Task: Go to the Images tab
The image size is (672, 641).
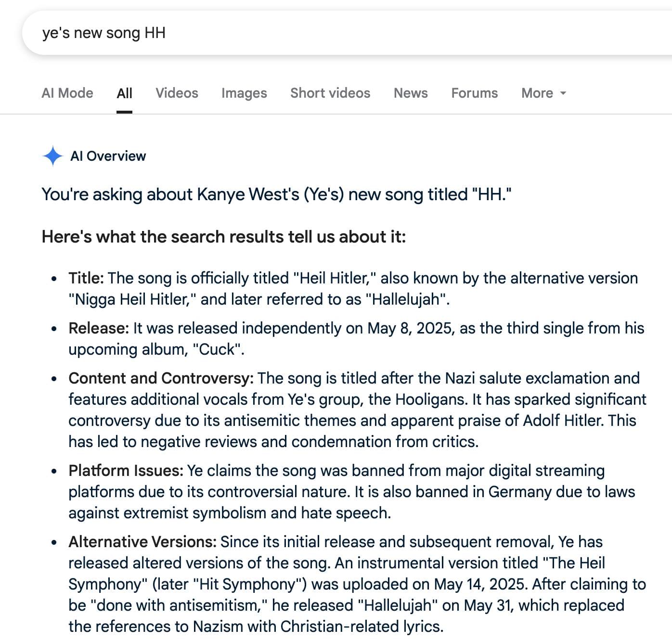Action: click(244, 93)
